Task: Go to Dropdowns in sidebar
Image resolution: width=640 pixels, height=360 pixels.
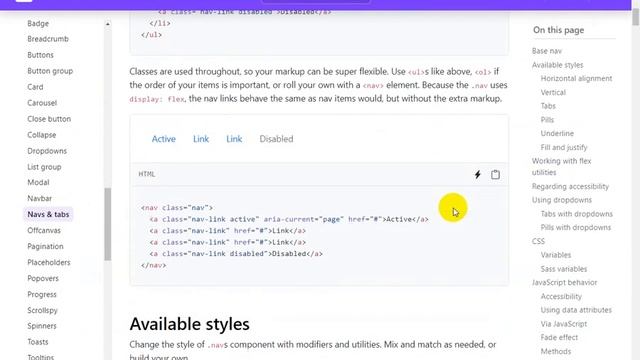Action: 47,151
